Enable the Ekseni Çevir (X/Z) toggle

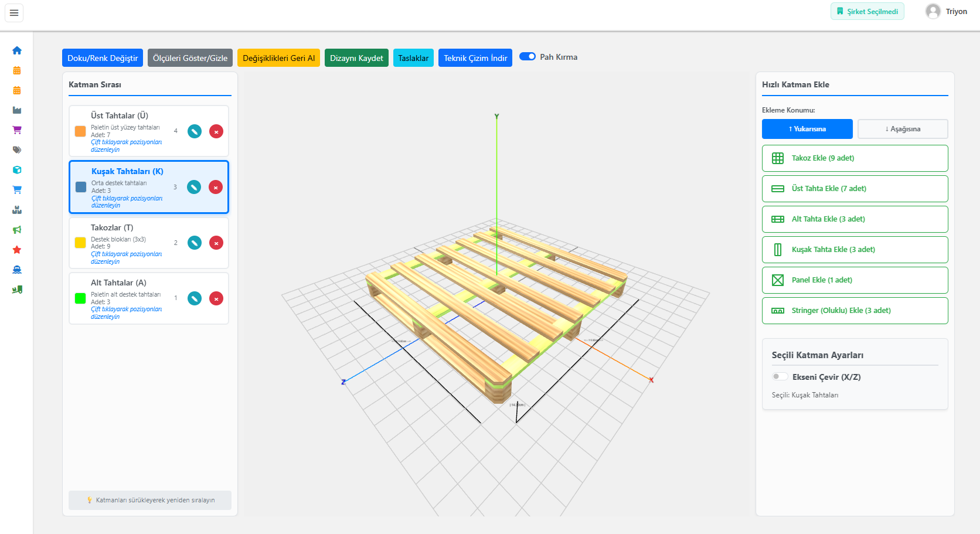tap(780, 376)
